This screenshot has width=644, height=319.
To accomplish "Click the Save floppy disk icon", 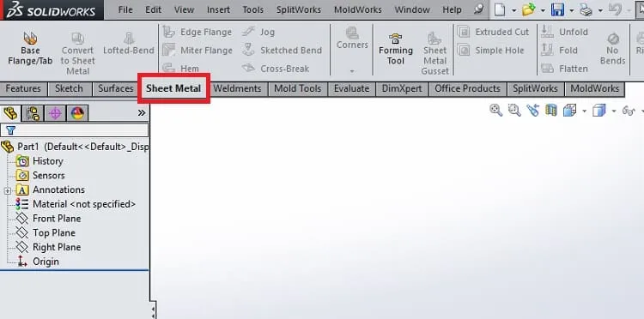I will click(x=557, y=9).
